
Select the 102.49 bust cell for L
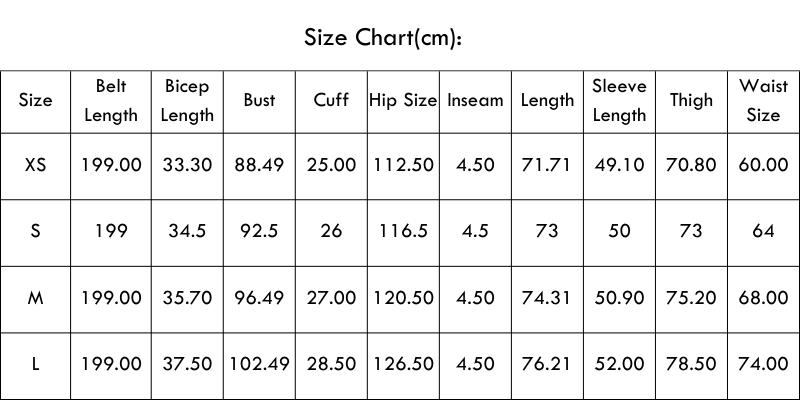coord(260,364)
